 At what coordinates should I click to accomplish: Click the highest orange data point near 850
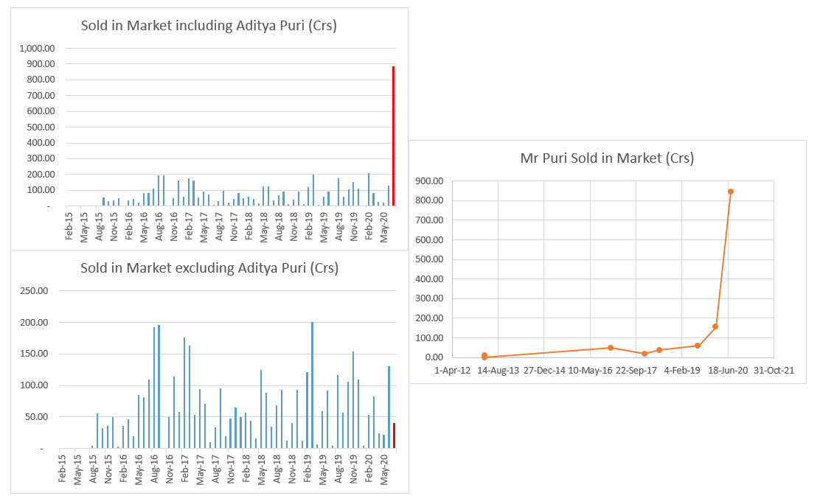[731, 192]
